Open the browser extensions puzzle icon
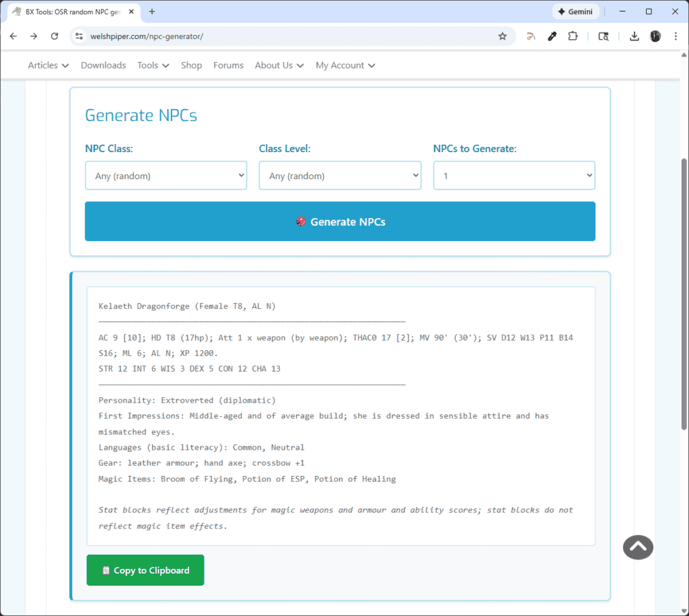 coord(573,36)
